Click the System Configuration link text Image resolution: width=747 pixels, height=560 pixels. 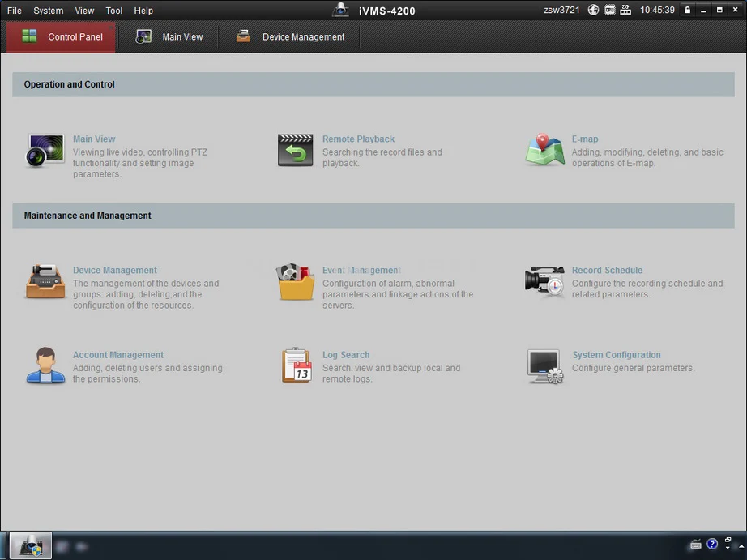click(617, 355)
